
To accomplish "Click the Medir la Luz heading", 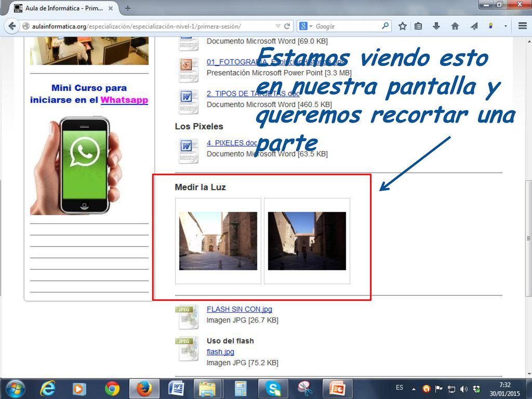I will [200, 187].
